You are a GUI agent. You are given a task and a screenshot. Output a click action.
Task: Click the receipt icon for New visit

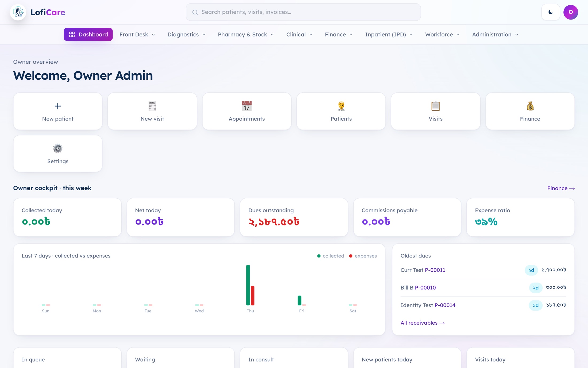tap(152, 106)
